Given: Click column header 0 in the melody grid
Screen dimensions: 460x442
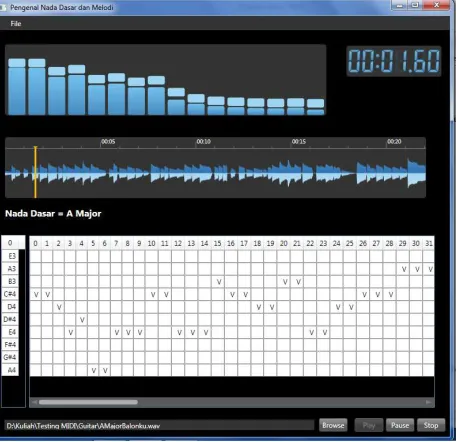Looking at the screenshot, I should pos(35,243).
